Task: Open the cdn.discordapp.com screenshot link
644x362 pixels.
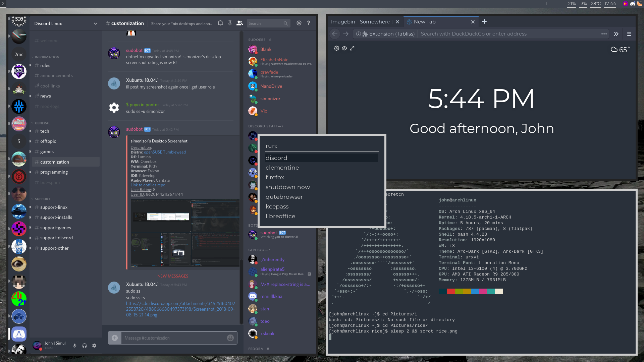Action: (180, 309)
